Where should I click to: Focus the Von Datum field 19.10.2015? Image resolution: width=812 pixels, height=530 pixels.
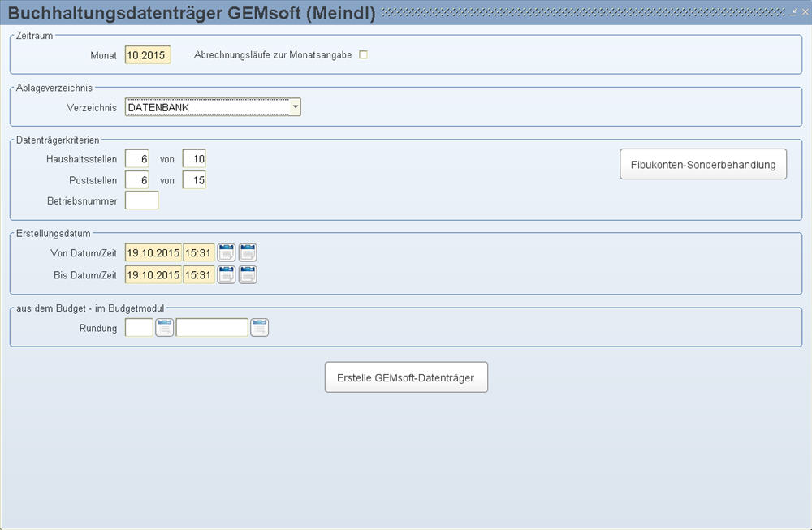[153, 253]
